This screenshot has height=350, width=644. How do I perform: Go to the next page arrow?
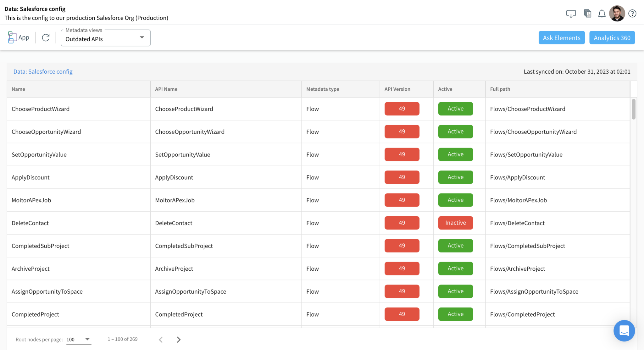coord(179,339)
